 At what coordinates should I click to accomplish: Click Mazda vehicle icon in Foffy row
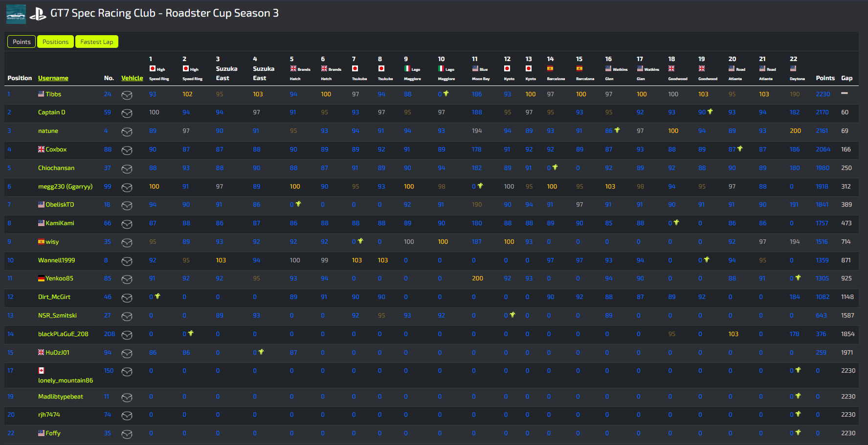pos(127,434)
